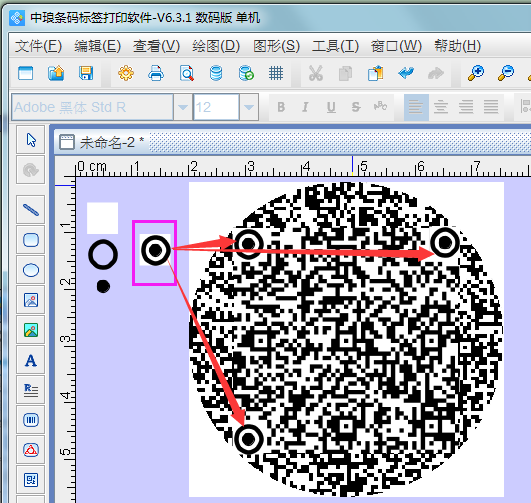Open the 图形(S) menu
The height and width of the screenshot is (503, 531).
pos(277,46)
